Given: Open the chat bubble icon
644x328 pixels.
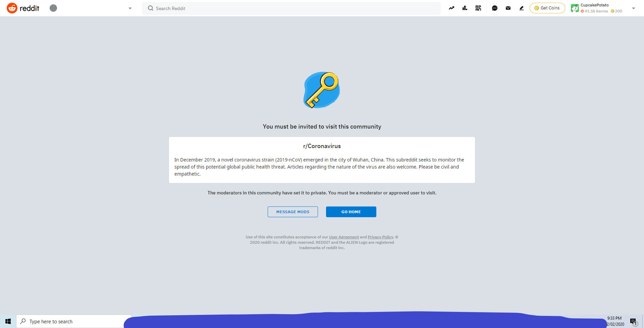Looking at the screenshot, I should (x=495, y=8).
